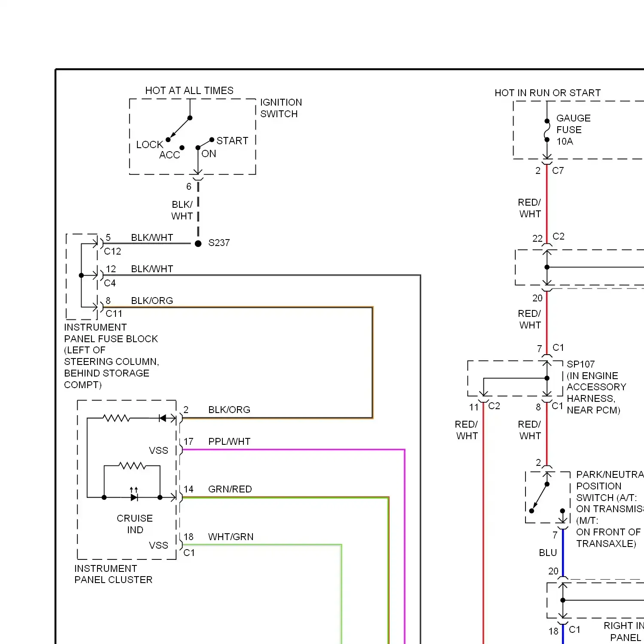Click the CRUISE IND label
Image resolution: width=644 pixels, height=644 pixels.
pyautogui.click(x=135, y=524)
